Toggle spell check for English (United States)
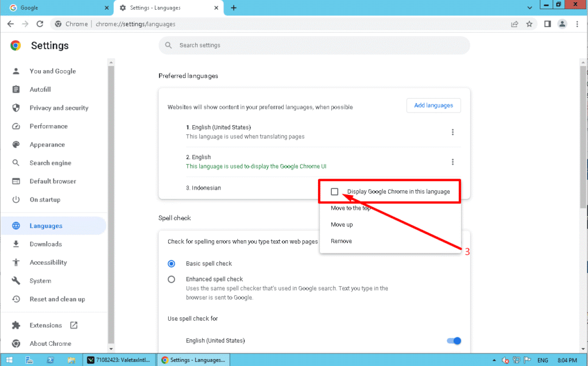 [x=454, y=341]
